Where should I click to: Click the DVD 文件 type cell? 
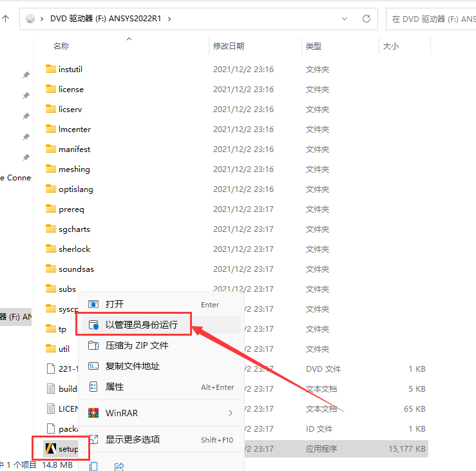[x=323, y=369]
